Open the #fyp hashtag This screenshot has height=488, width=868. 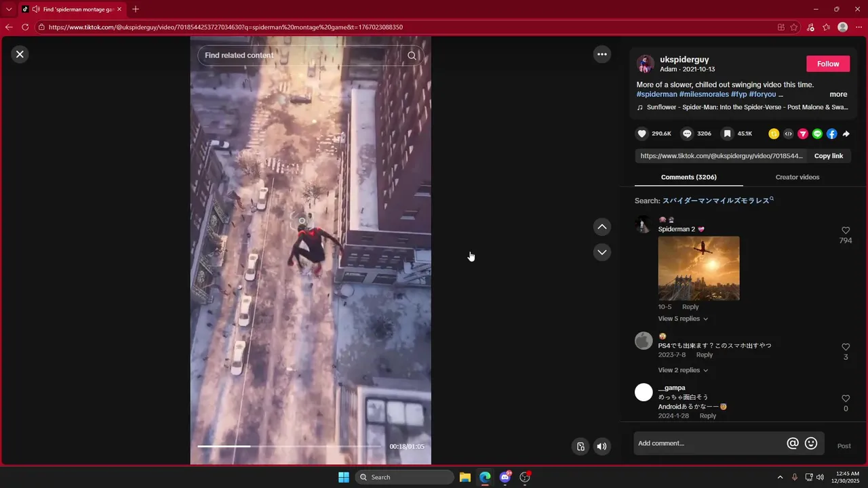click(738, 94)
